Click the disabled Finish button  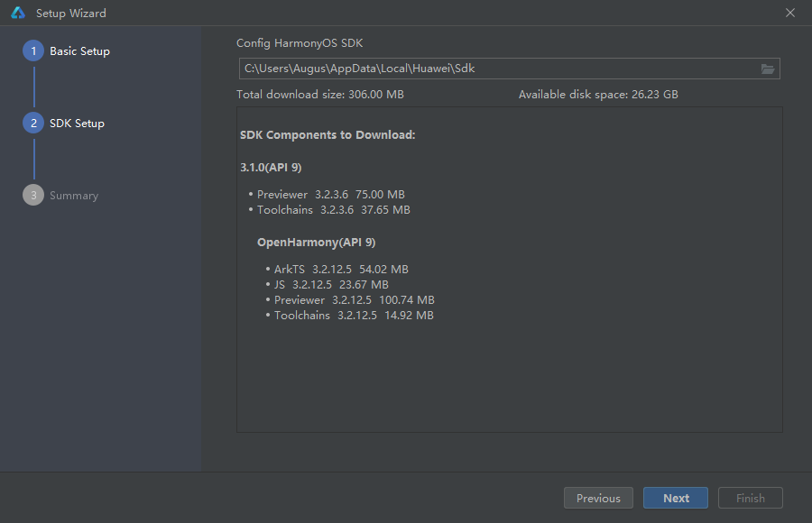[x=750, y=498]
